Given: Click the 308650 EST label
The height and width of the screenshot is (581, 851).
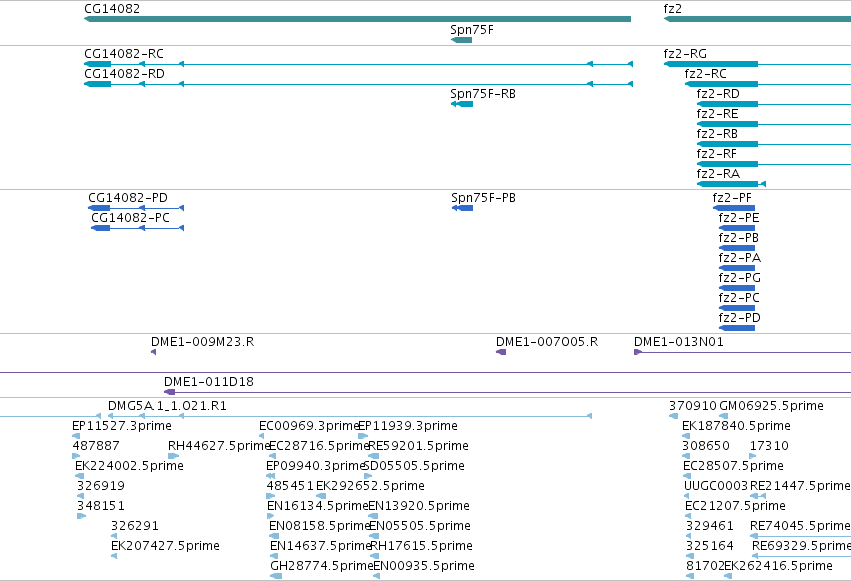Looking at the screenshot, I should [x=706, y=446].
